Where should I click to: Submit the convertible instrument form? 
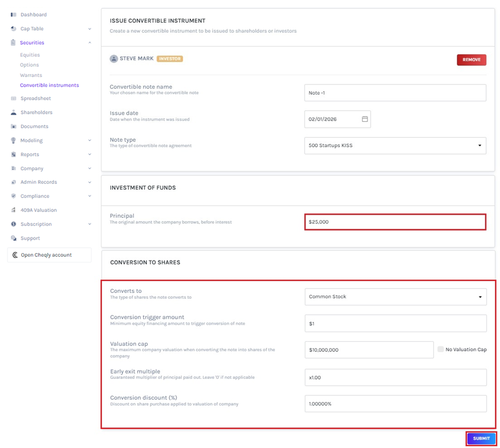[481, 438]
